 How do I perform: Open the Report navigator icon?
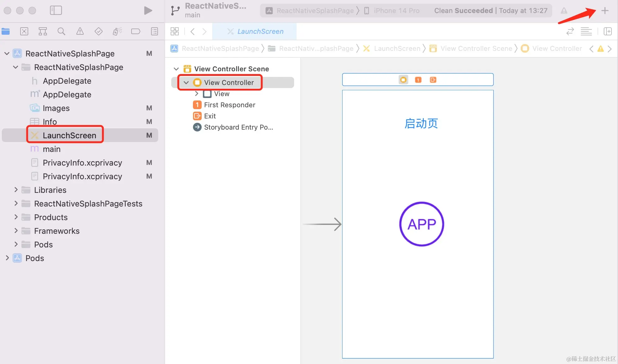coord(154,31)
